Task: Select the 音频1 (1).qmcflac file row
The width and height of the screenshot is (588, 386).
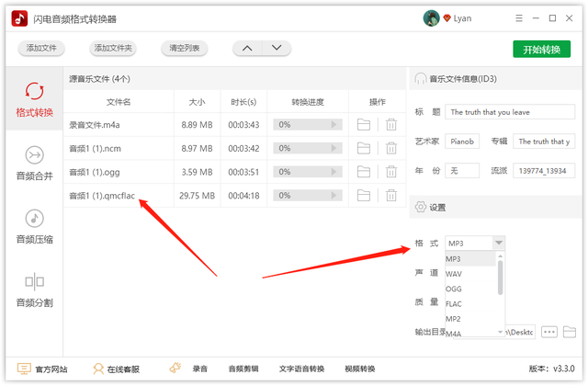Action: coord(234,196)
